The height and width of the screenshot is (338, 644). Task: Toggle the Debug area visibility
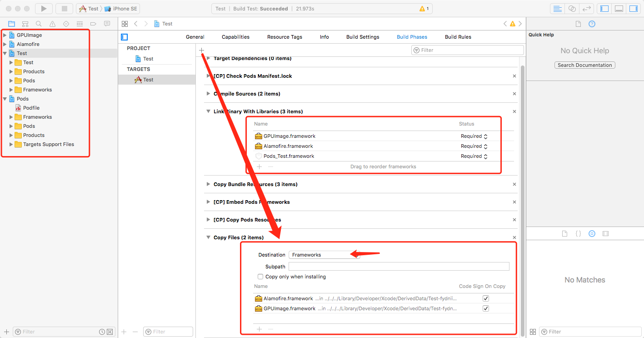point(619,9)
